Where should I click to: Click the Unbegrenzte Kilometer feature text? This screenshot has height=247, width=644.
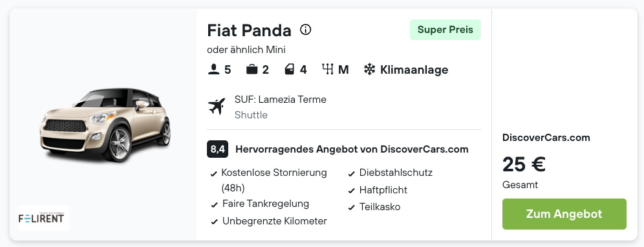point(275,221)
